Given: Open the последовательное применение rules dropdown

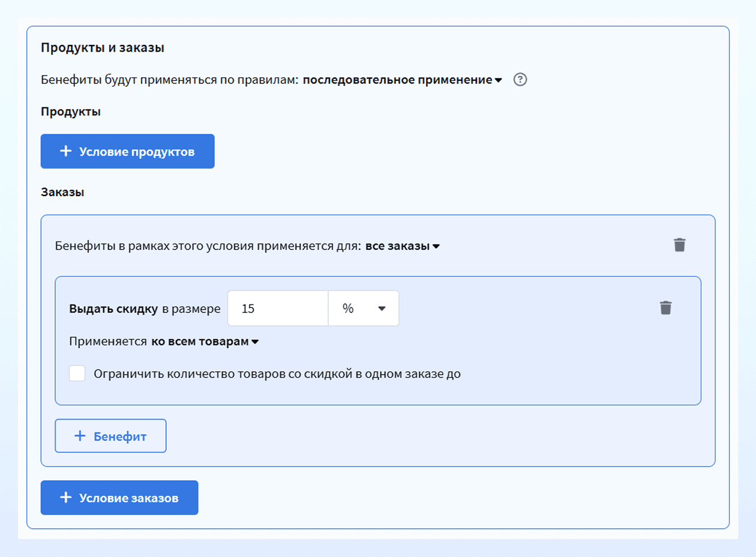Looking at the screenshot, I should click(402, 80).
